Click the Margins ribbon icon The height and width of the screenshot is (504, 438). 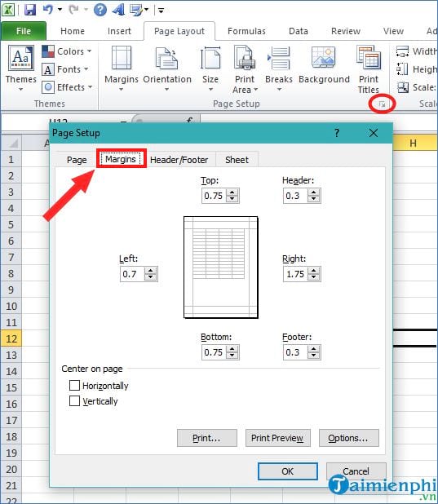click(122, 58)
